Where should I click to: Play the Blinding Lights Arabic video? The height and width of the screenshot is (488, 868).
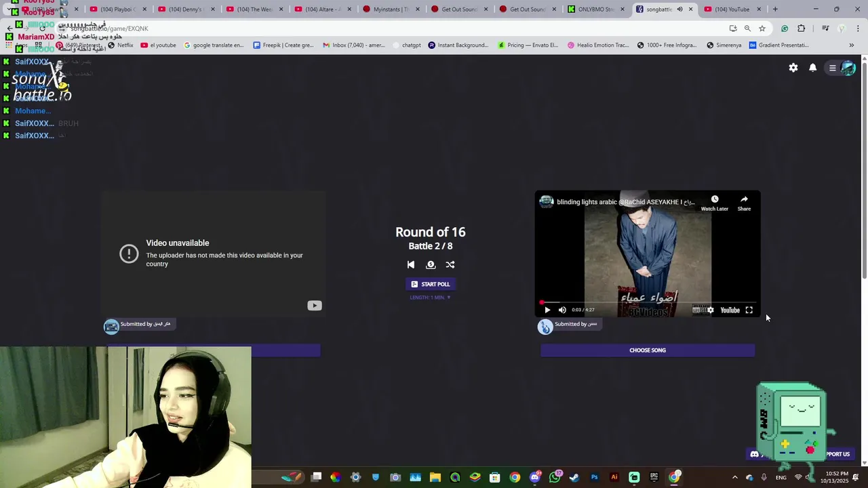547,310
